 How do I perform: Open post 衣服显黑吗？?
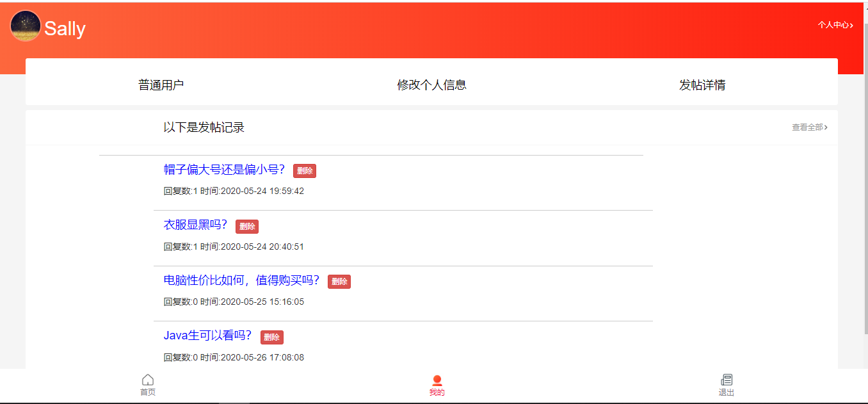point(195,225)
